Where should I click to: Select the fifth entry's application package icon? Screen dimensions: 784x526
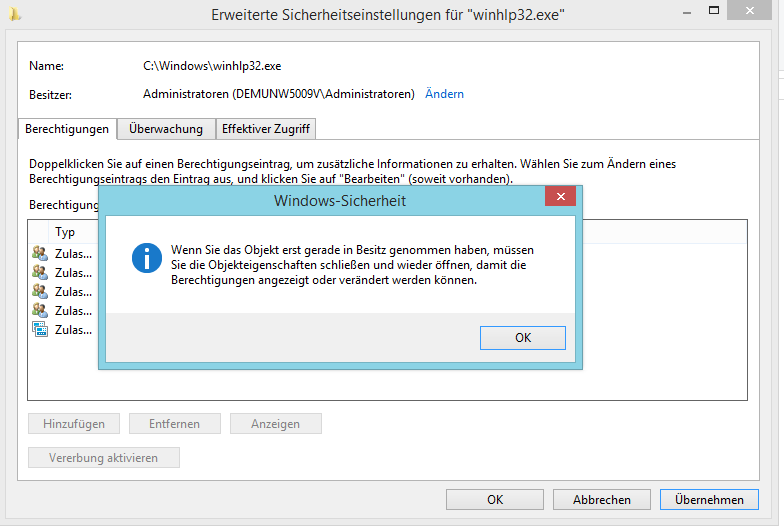pos(40,329)
